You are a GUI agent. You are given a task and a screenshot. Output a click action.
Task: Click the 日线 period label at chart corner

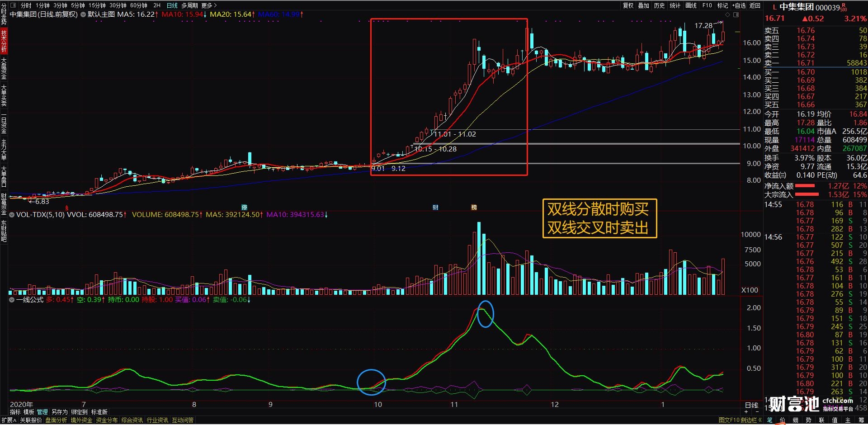751,405
